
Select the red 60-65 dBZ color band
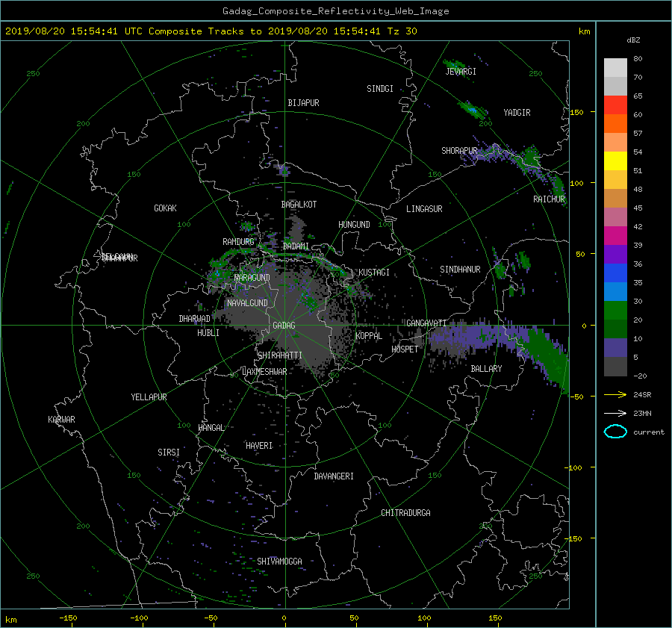pyautogui.click(x=615, y=105)
